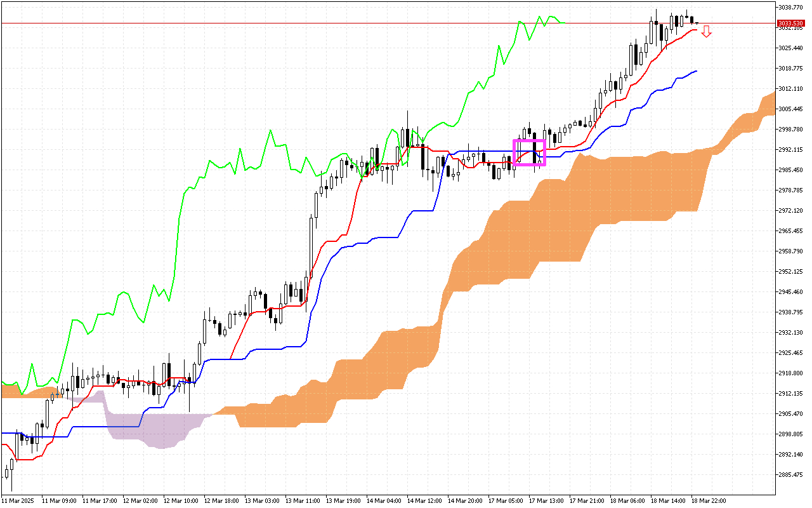Select the 3005.445 price axis label
This screenshot has width=812, height=508.
[790, 109]
